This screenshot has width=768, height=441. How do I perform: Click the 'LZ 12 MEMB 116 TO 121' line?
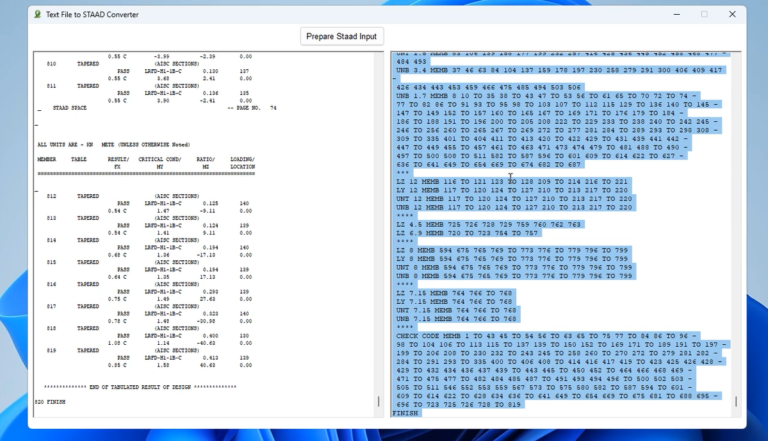pos(512,182)
